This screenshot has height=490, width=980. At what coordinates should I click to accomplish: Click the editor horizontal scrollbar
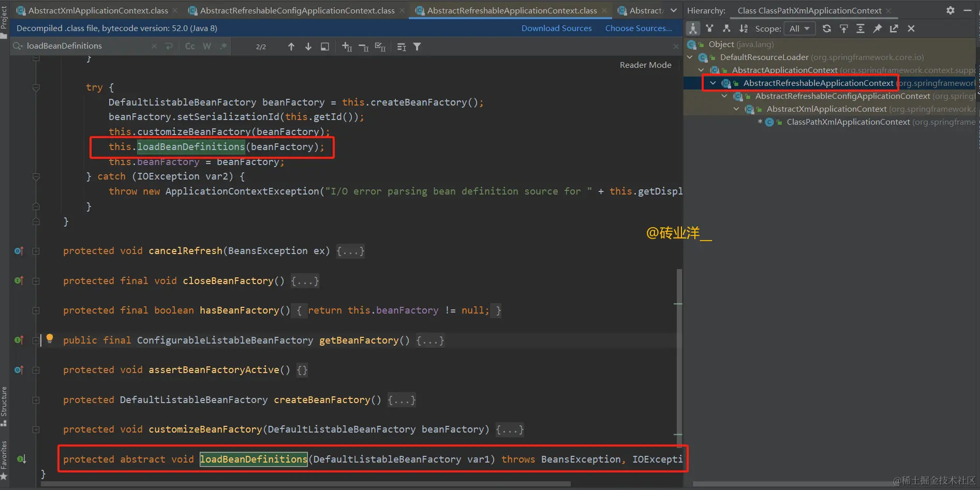click(x=305, y=484)
